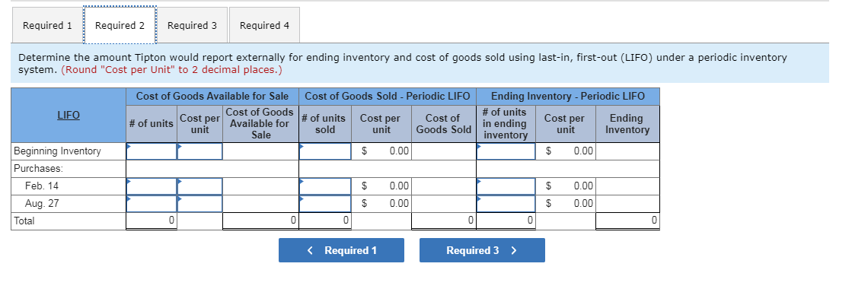
Task: Click the Feb. 14 row label
Action: tap(42, 186)
